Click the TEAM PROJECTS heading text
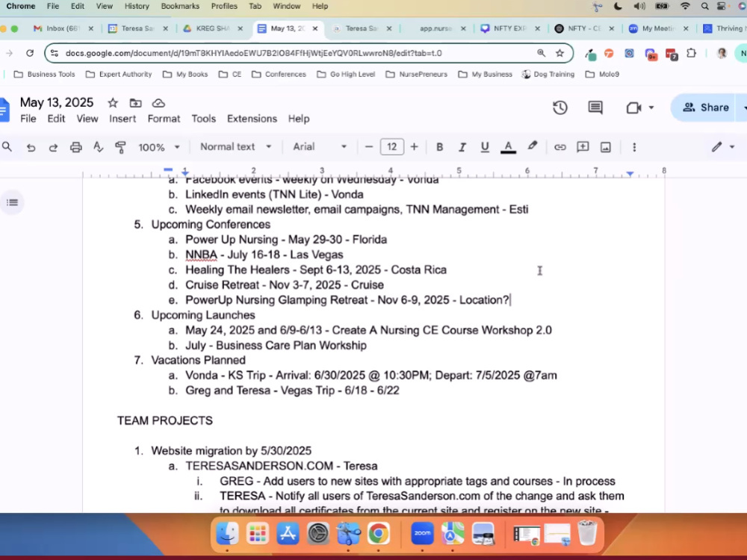The width and height of the screenshot is (747, 560). (x=165, y=420)
